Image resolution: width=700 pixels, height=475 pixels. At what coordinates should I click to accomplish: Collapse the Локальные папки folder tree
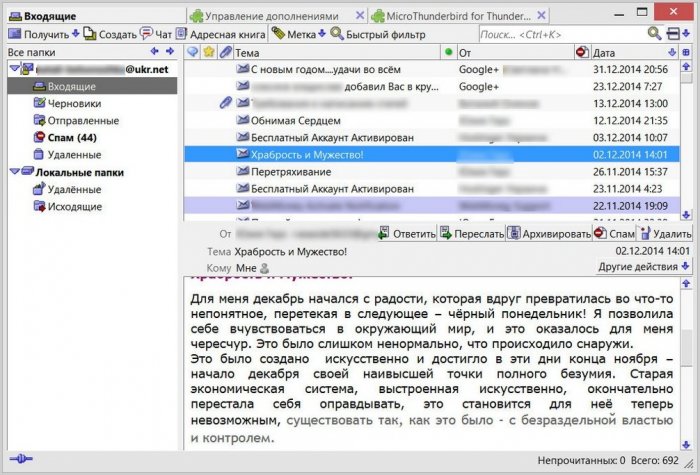tap(14, 172)
